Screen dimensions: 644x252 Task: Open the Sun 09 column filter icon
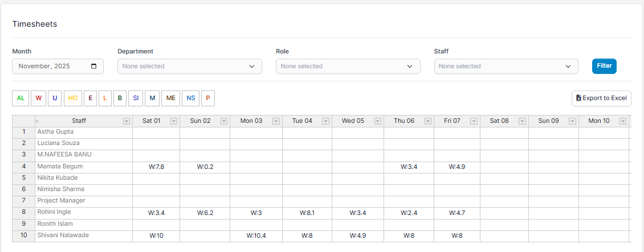coord(572,121)
